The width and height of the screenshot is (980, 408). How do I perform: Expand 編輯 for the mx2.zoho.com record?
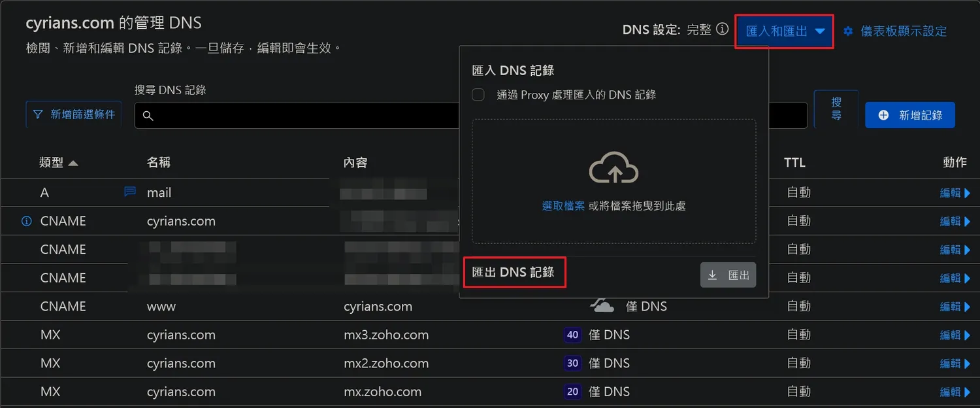(955, 364)
